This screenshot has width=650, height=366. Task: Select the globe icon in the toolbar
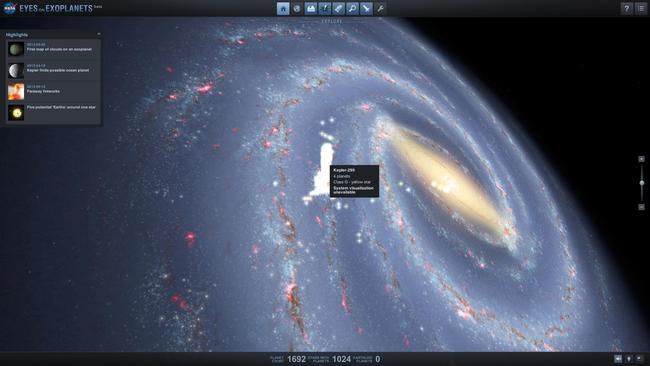click(x=297, y=8)
